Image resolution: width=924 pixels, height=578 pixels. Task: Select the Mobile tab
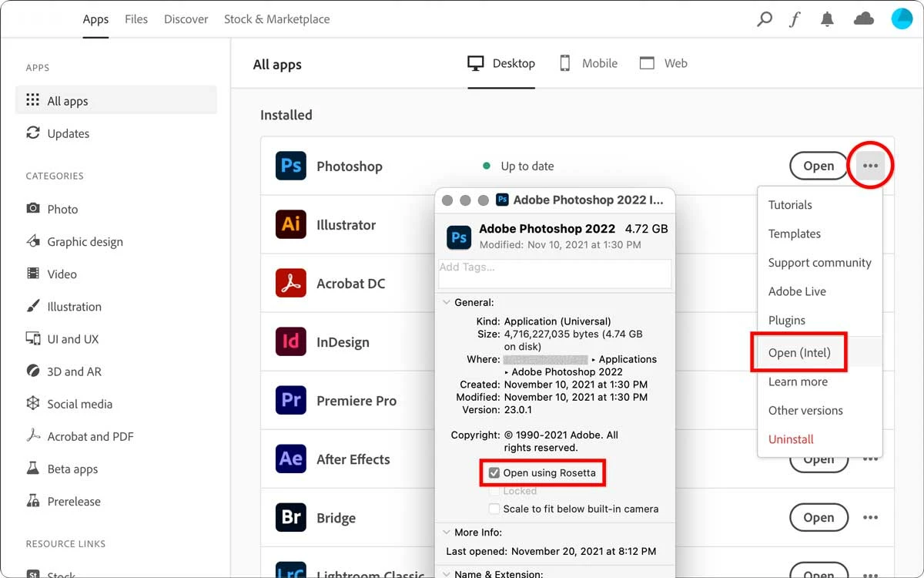tap(588, 63)
